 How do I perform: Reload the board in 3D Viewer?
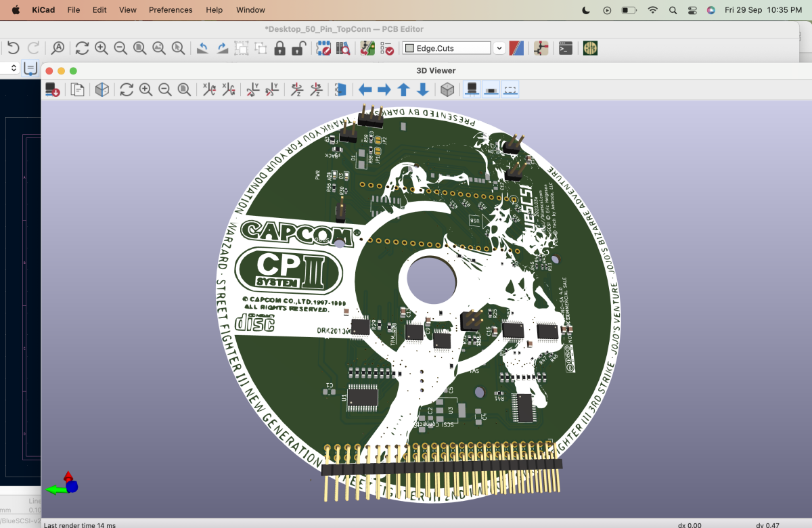53,89
